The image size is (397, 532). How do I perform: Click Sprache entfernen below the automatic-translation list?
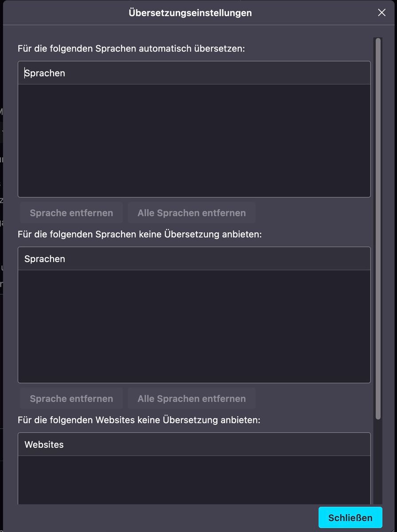[71, 213]
